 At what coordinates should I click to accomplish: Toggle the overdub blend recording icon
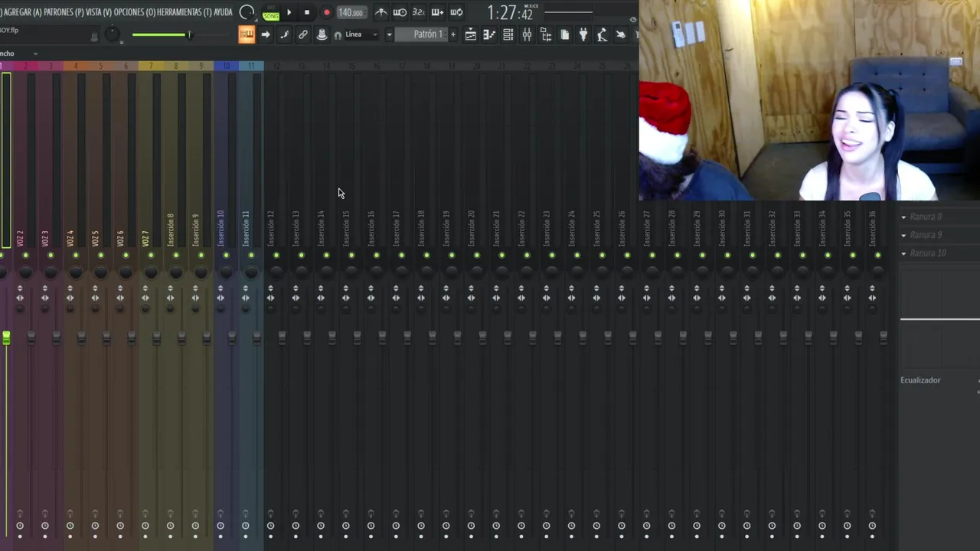(x=437, y=12)
